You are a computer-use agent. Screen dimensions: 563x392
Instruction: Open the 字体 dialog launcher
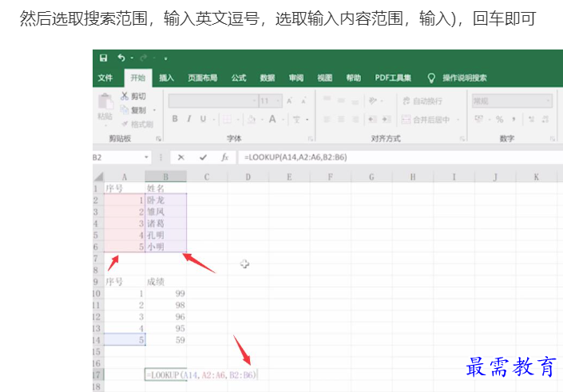point(311,139)
